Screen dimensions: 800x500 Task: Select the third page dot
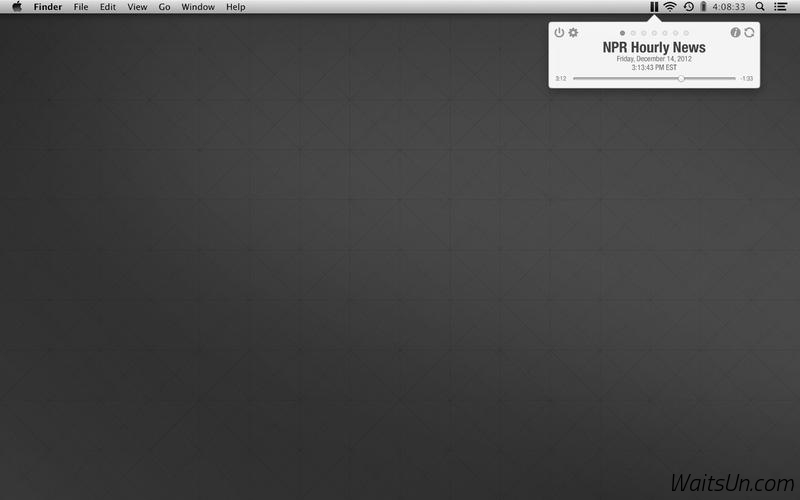pos(644,33)
